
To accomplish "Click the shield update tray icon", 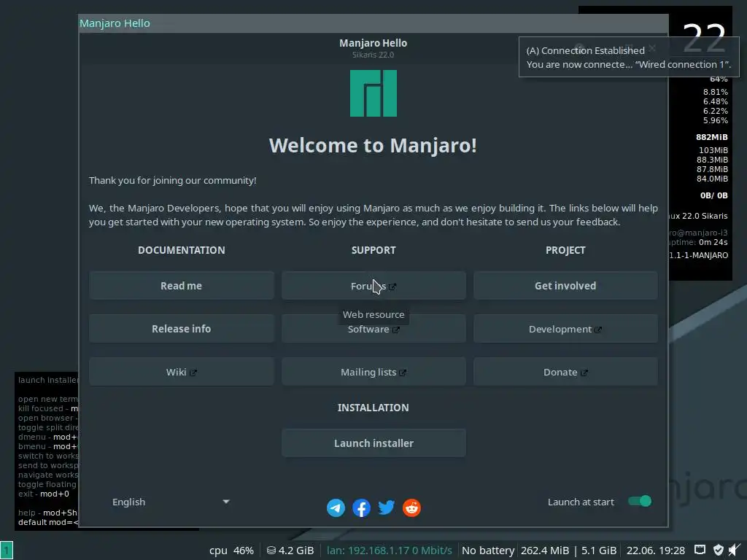I will (x=719, y=550).
